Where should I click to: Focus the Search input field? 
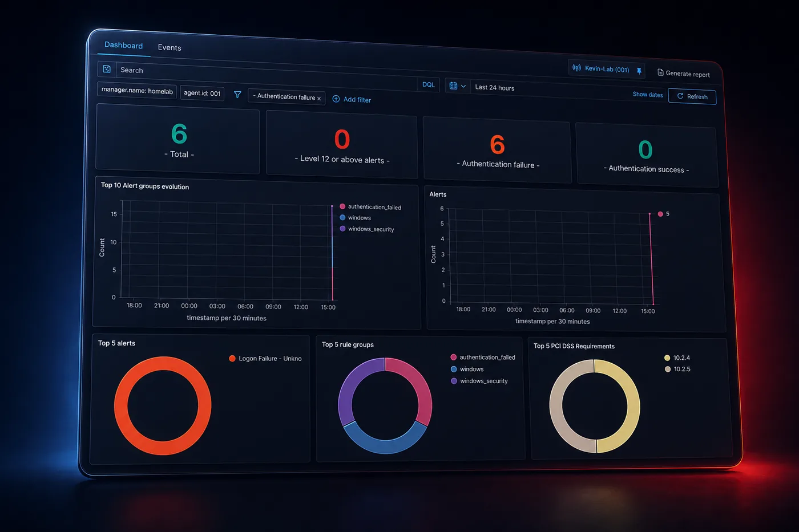(267, 76)
